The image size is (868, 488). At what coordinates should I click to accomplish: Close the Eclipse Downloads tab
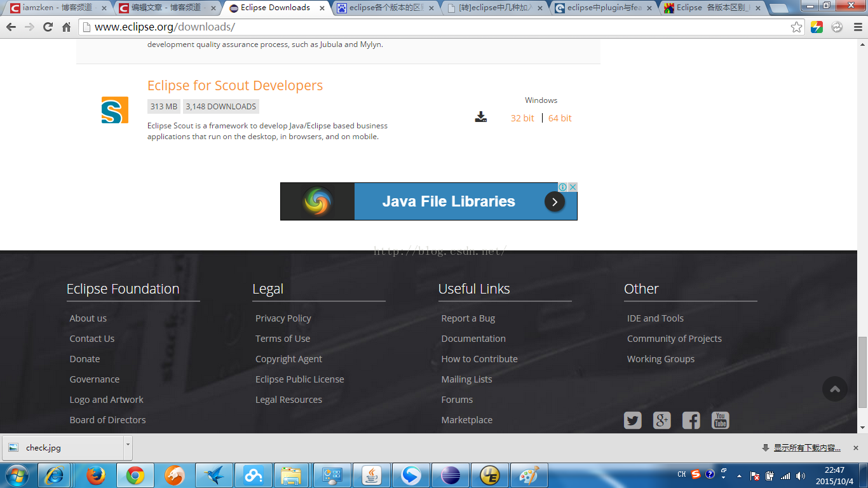point(323,8)
